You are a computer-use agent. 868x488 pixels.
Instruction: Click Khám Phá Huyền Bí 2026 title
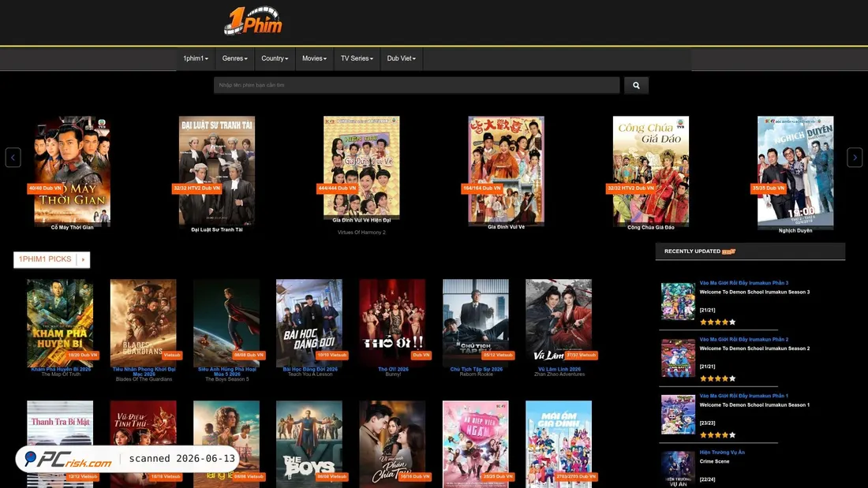click(x=61, y=369)
